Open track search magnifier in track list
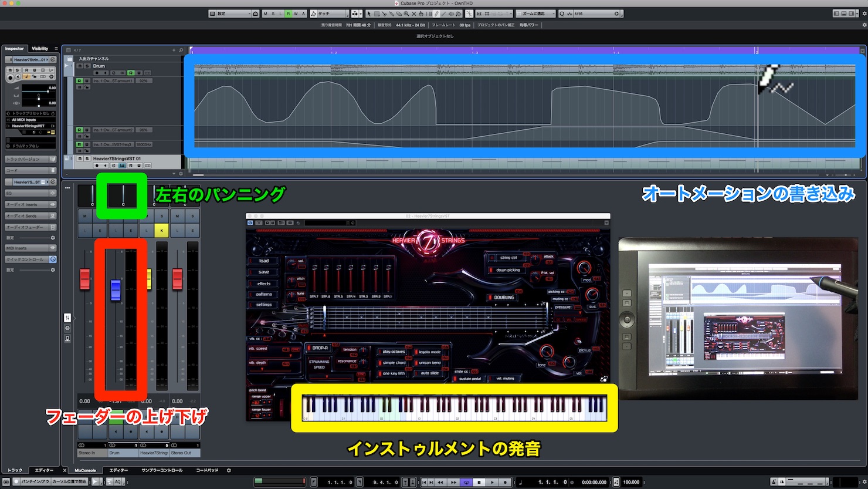The width and height of the screenshot is (868, 489). click(x=181, y=50)
